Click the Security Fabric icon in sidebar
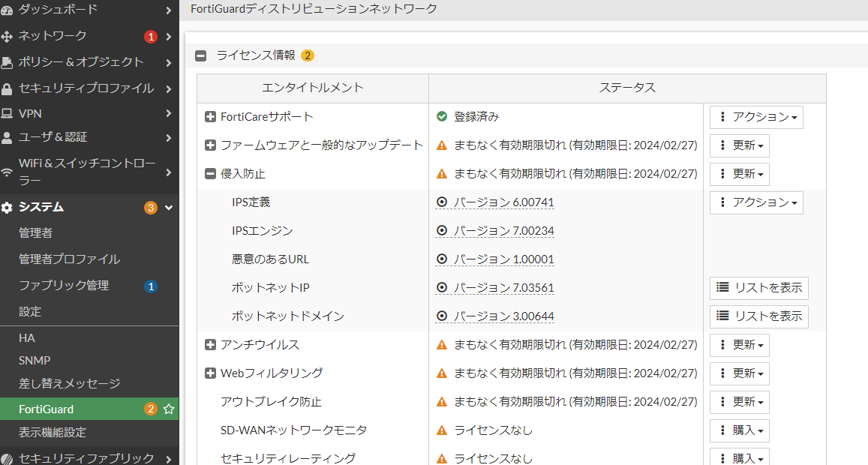868x465 pixels. (7, 459)
